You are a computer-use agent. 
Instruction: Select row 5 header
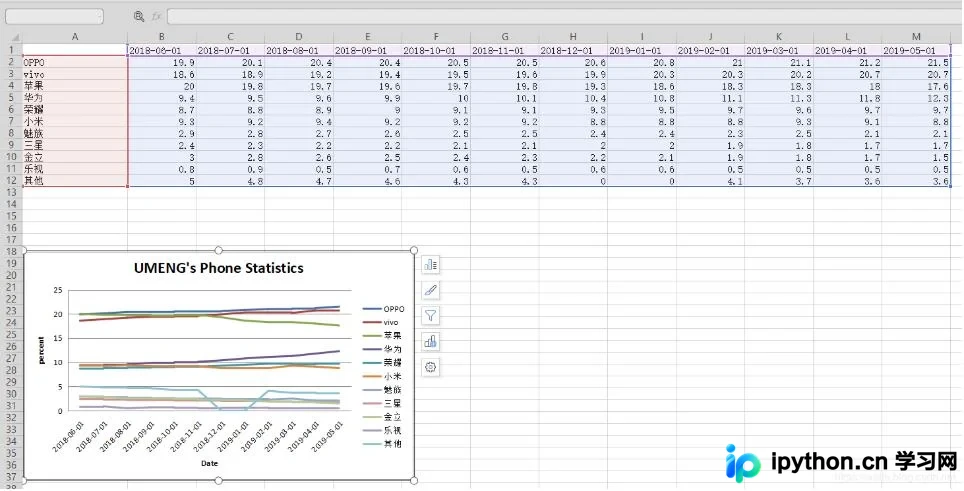tap(11, 98)
